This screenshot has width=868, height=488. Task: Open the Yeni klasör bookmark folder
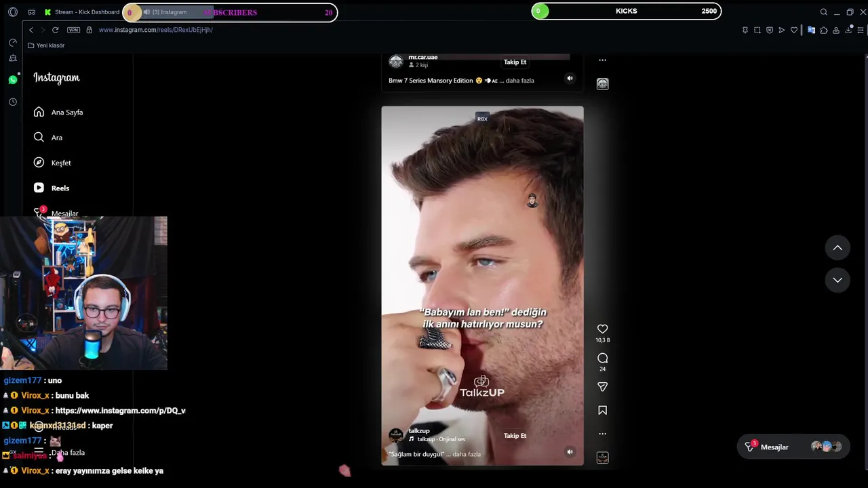[46, 45]
